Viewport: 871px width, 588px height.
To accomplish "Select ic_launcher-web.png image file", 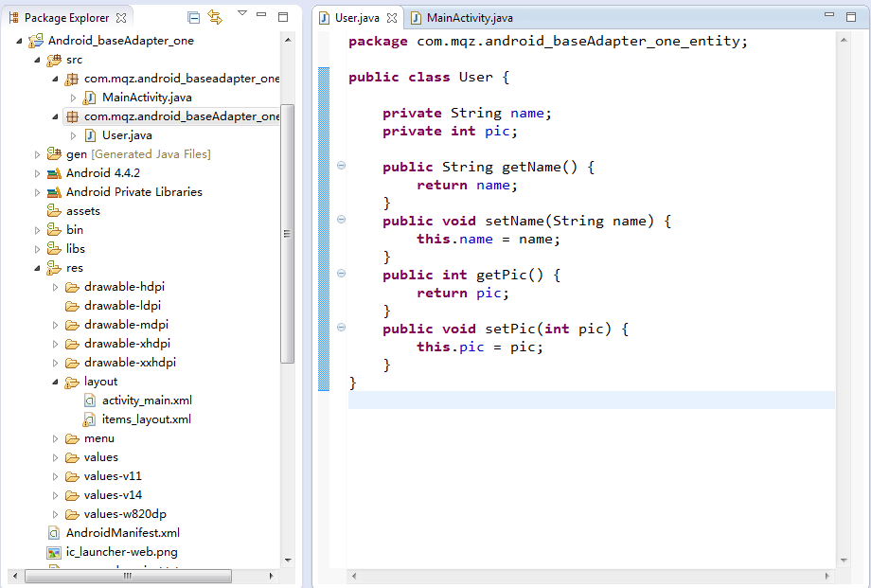I will 121,552.
